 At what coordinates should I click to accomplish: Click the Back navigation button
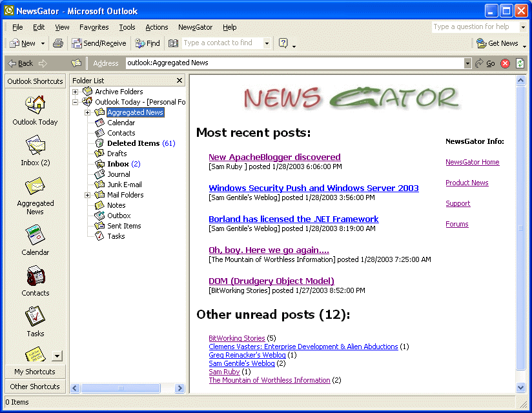click(21, 63)
